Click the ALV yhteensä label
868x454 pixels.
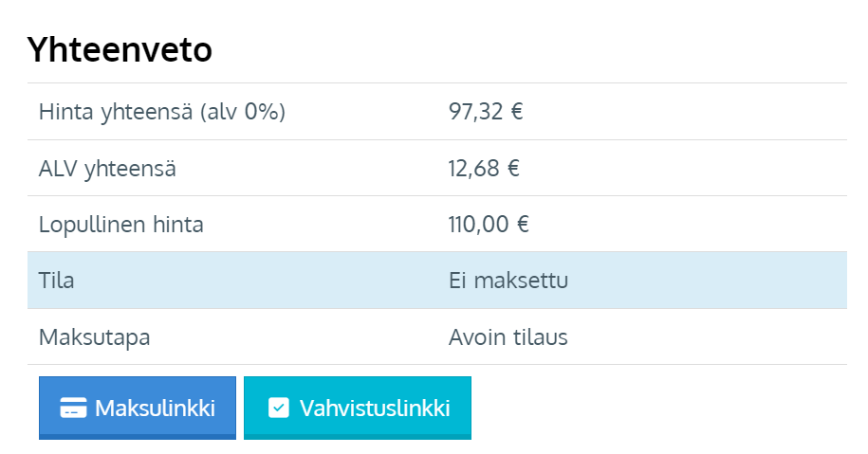[107, 169]
